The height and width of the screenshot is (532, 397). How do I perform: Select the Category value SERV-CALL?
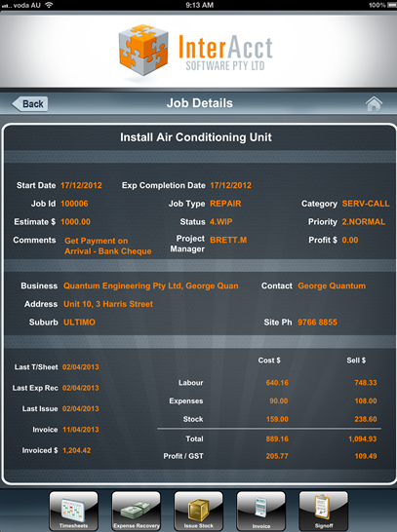(x=366, y=204)
